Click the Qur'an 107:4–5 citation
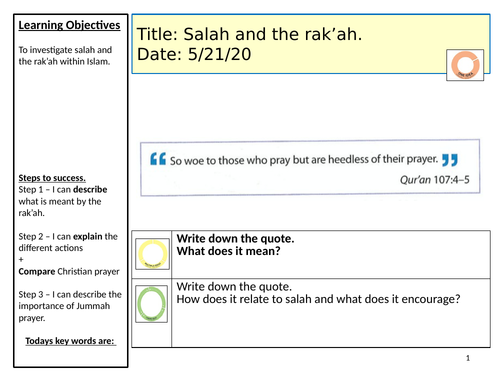Image resolution: width=500 pixels, height=375 pixels. 435,180
